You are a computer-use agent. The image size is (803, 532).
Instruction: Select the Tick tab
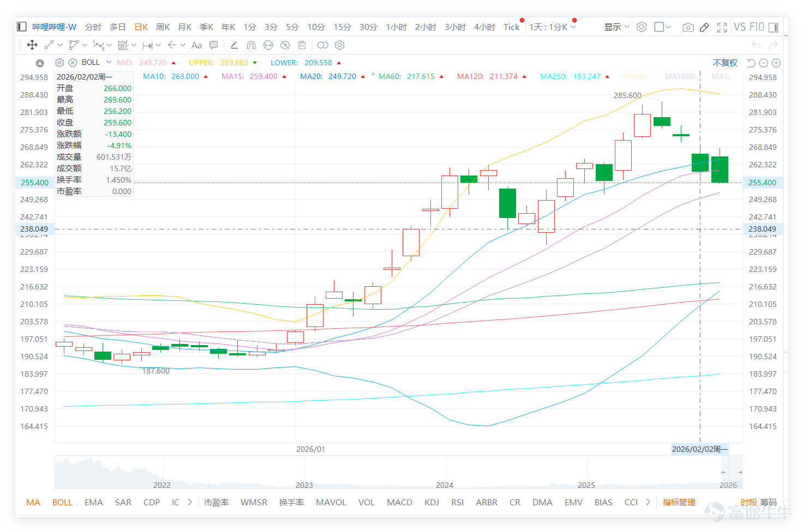click(511, 27)
